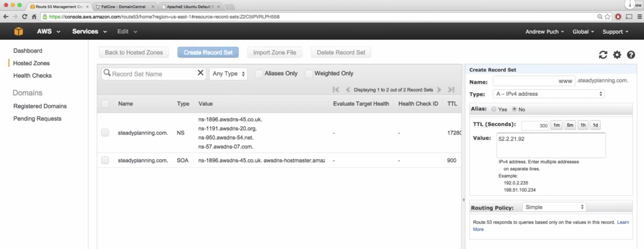Click browser home icon
Viewport: 644px width, 249px height.
[x=34, y=17]
